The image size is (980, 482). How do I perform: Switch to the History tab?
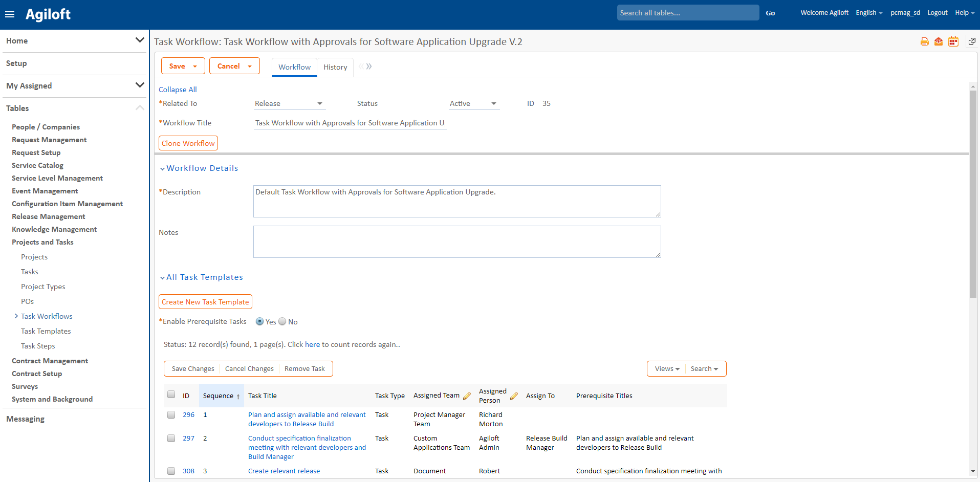coord(335,67)
